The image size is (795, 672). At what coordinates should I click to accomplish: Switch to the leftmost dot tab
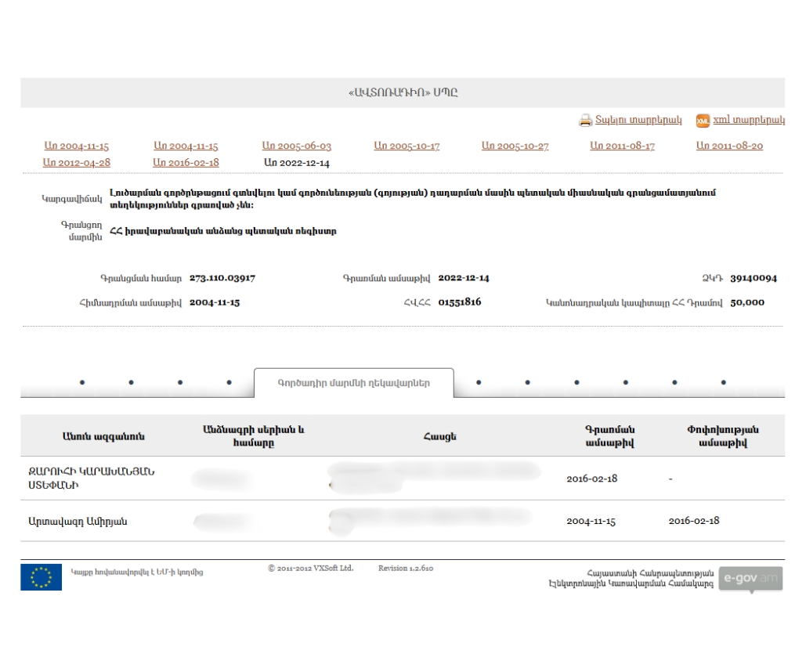tap(82, 383)
